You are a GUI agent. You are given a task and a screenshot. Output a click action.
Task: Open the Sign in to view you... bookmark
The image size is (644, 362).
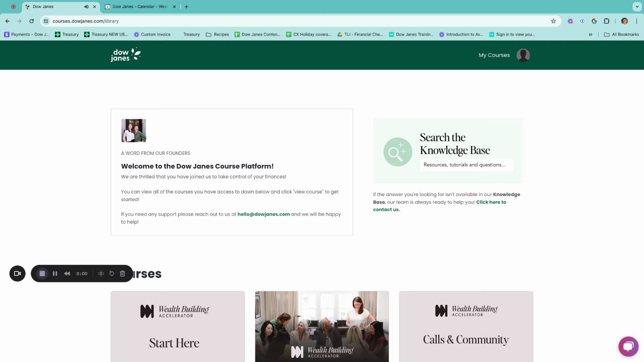pos(512,35)
